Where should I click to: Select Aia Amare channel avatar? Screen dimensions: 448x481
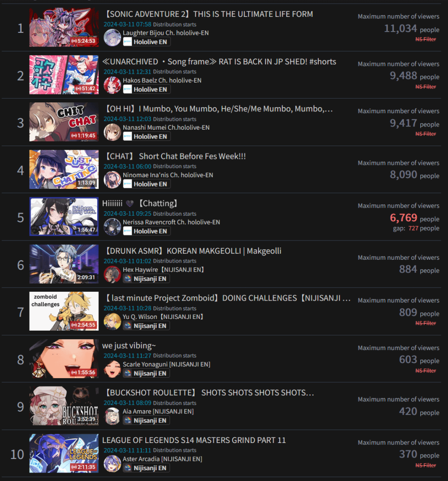pos(112,416)
